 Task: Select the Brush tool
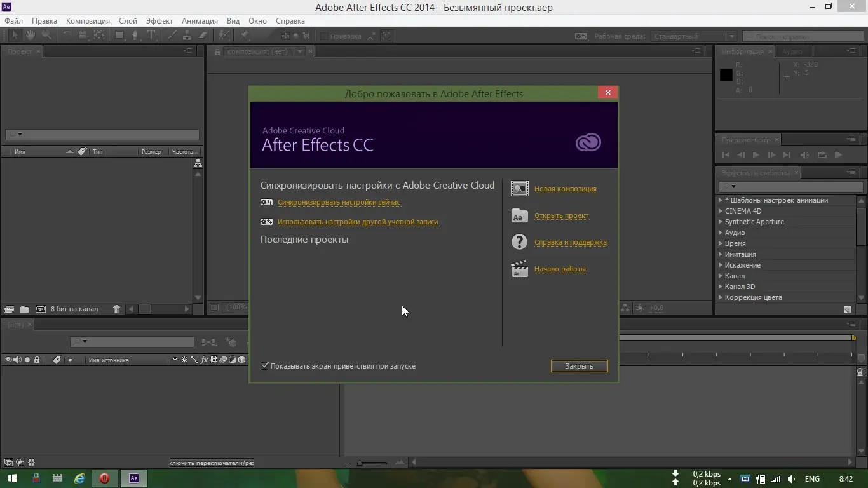tap(172, 36)
